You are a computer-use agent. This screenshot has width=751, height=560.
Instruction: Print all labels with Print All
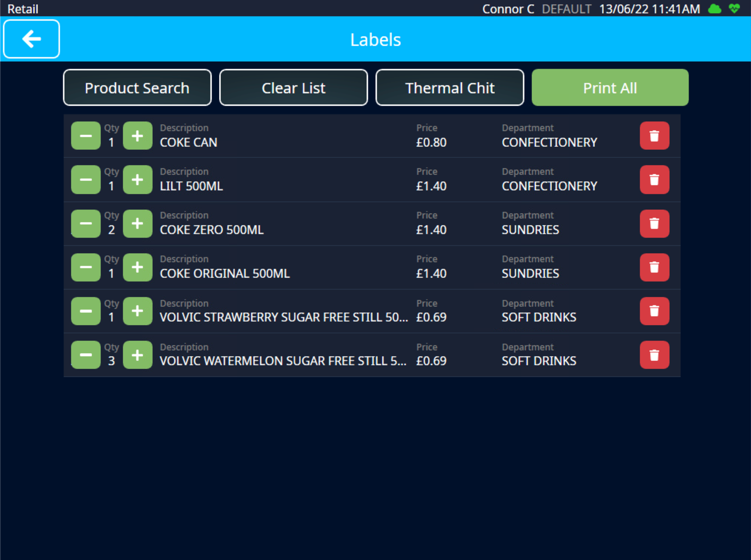pos(610,88)
